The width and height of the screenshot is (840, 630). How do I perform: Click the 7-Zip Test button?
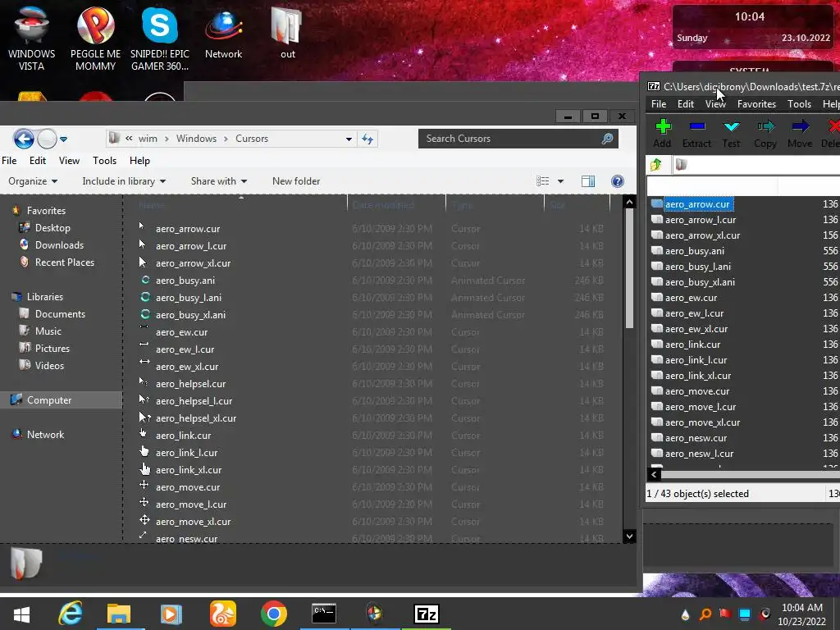coord(731,134)
